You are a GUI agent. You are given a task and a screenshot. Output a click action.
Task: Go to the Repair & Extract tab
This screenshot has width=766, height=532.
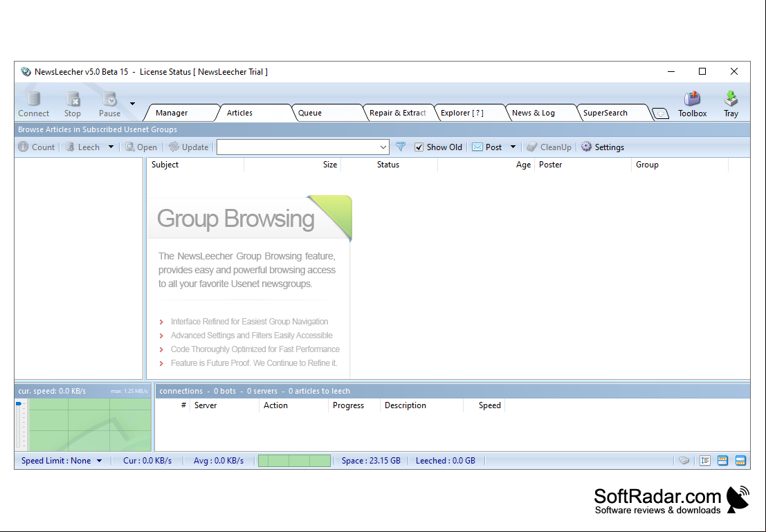[398, 113]
